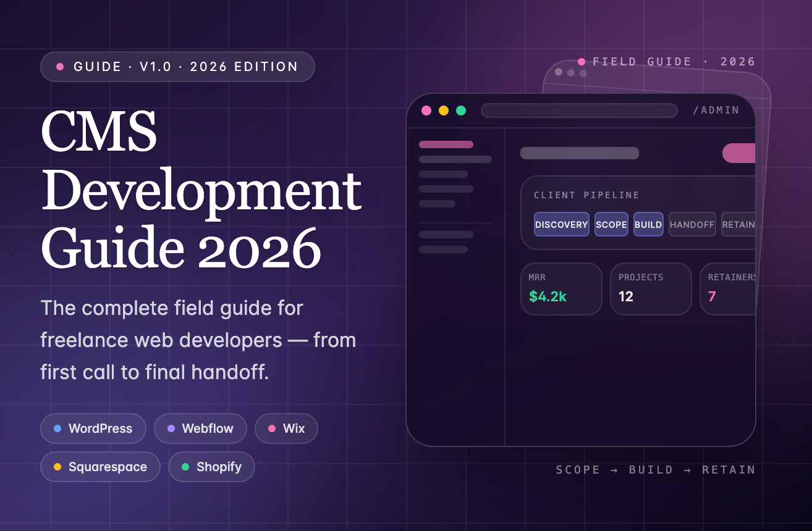Select the Wix platform chip
The image size is (812, 531).
[x=286, y=429]
